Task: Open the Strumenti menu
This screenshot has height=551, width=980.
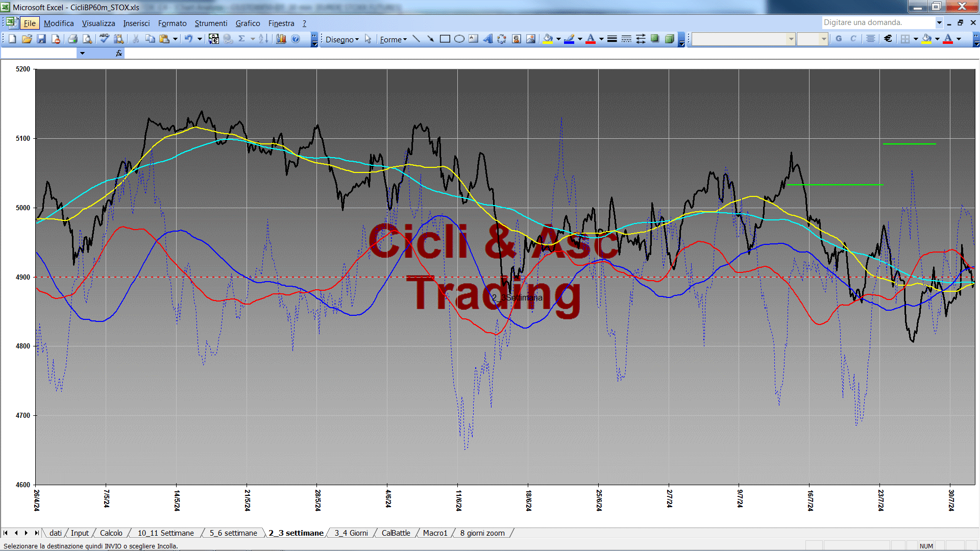Action: click(211, 23)
